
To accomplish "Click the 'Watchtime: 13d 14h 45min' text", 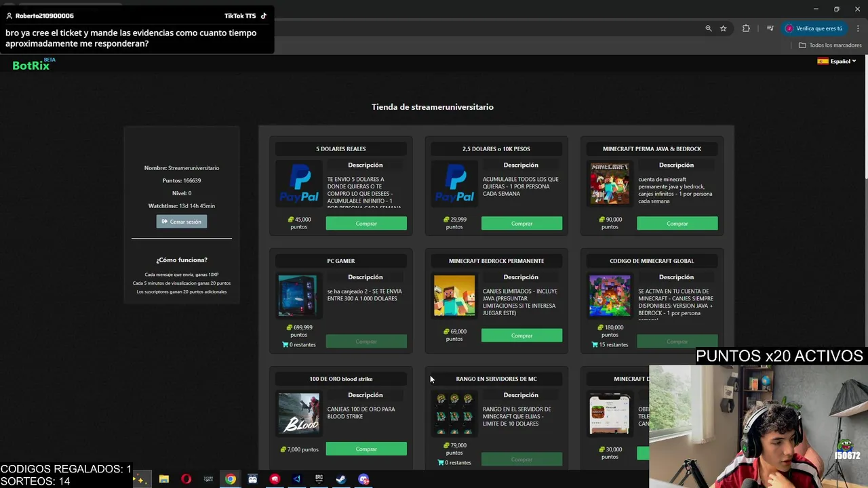I will click(182, 206).
